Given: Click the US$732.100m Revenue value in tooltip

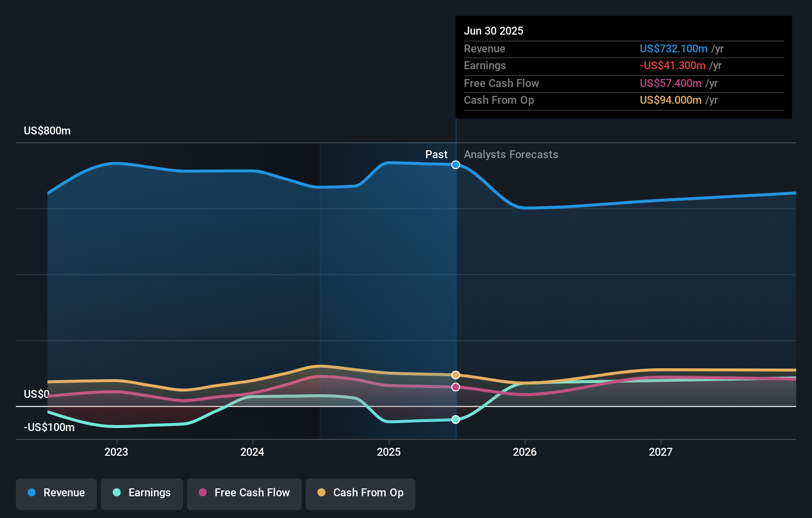Looking at the screenshot, I should (673, 49).
